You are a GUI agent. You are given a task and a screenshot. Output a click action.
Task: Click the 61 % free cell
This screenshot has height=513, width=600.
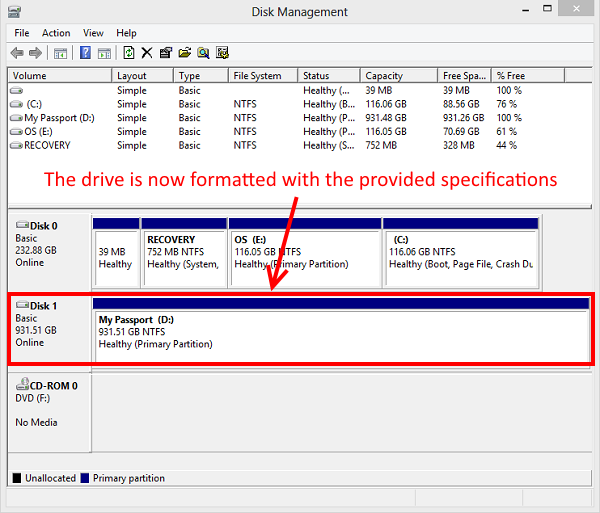coord(507,132)
